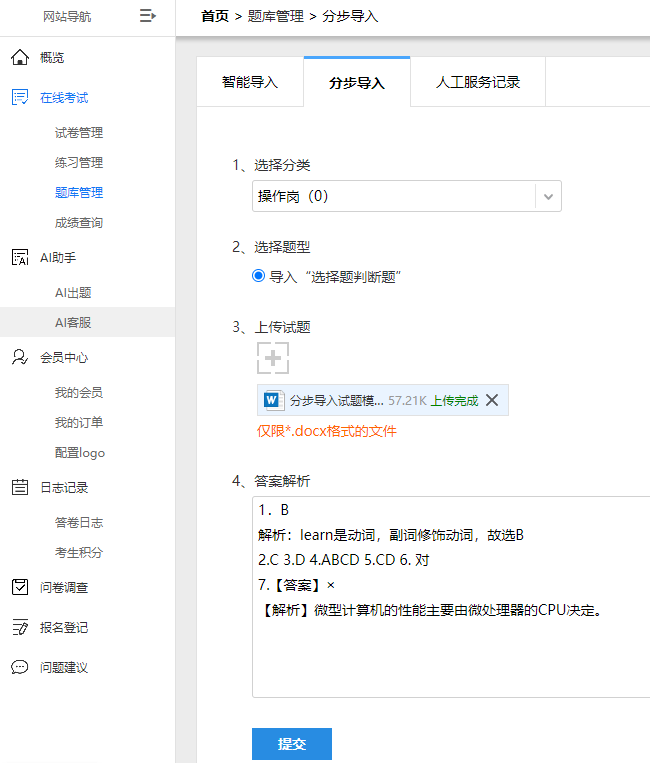650x763 pixels.
Task: Open the 操作岗 (0) category dropdown
Action: tap(407, 196)
